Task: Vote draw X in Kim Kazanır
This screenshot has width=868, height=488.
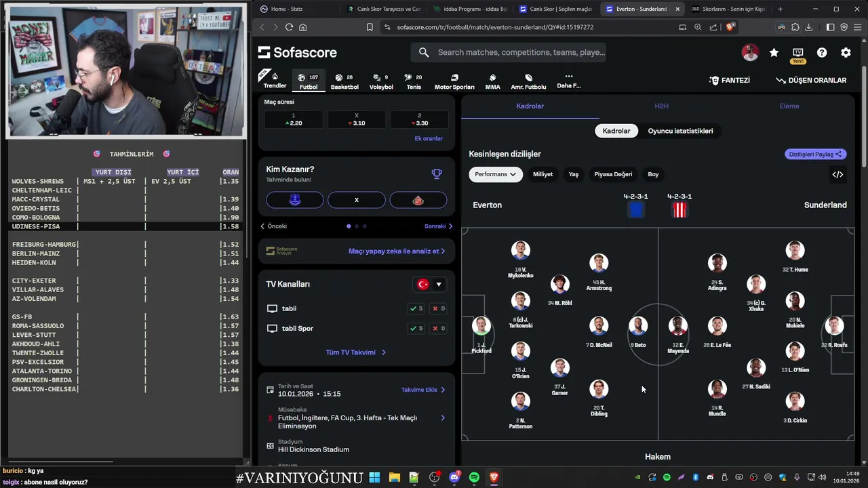Action: coord(356,200)
